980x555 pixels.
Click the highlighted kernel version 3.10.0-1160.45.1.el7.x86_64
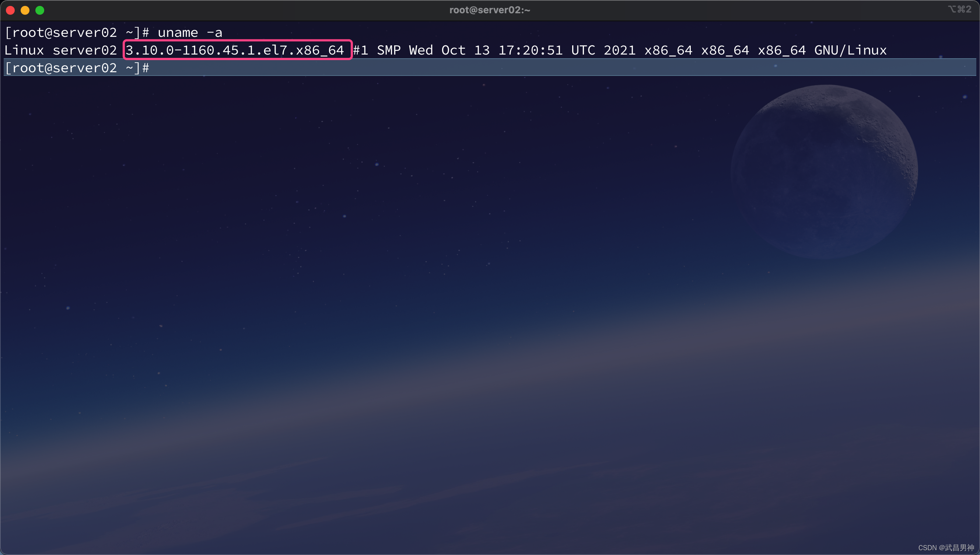pyautogui.click(x=235, y=50)
